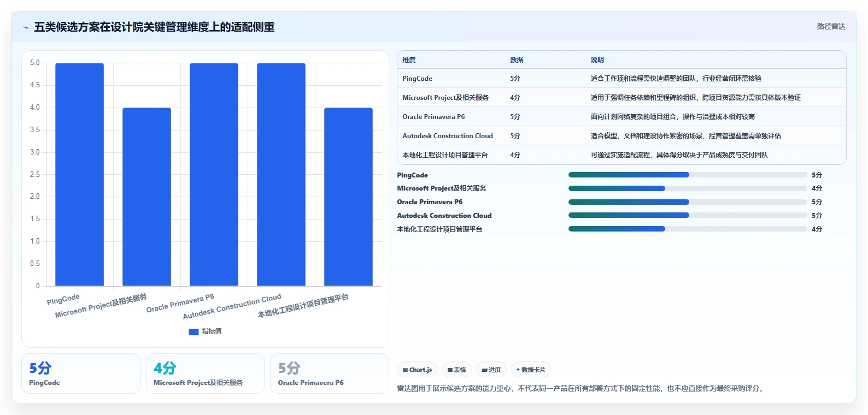Select 本地化工程设计项目管理平台 table cell
Screen dimensions: 868x415
pyautogui.click(x=445, y=155)
